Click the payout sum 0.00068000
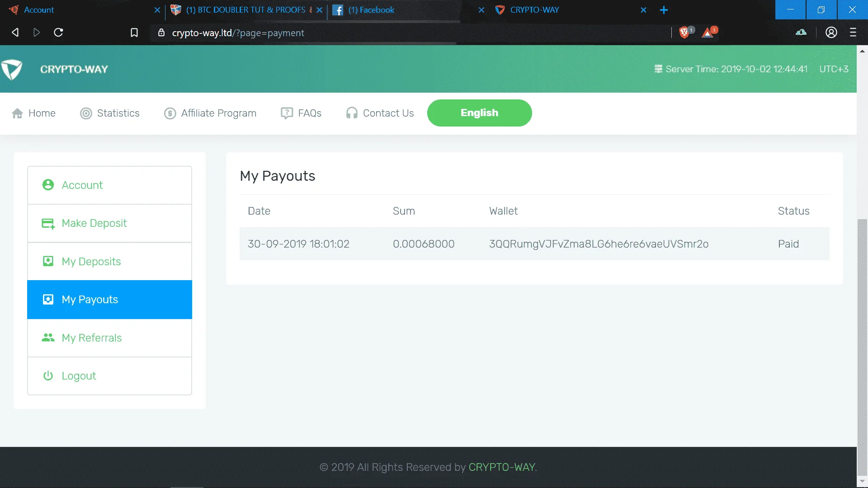 424,244
